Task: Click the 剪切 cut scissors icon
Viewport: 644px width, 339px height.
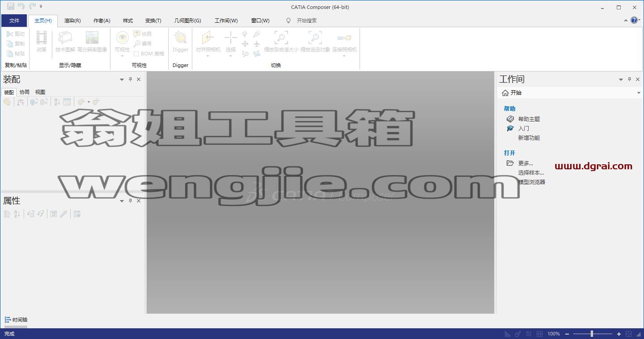Action: tap(10, 34)
